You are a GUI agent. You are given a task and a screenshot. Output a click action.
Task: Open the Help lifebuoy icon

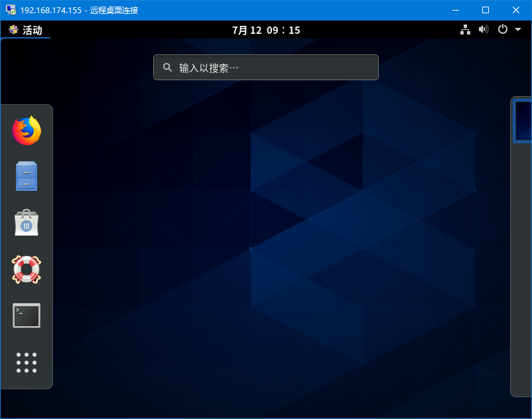[x=27, y=269]
